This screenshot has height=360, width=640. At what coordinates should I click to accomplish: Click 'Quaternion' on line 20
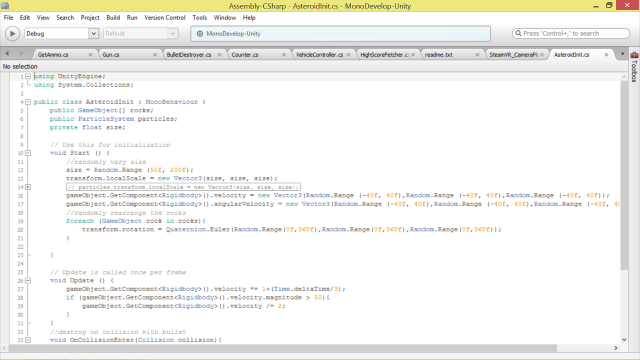point(186,229)
